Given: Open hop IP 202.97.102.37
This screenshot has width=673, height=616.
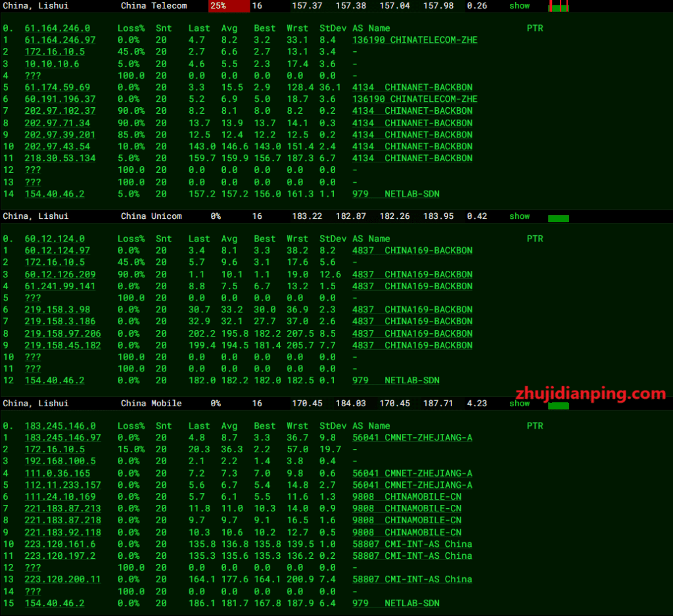Looking at the screenshot, I should [60, 111].
